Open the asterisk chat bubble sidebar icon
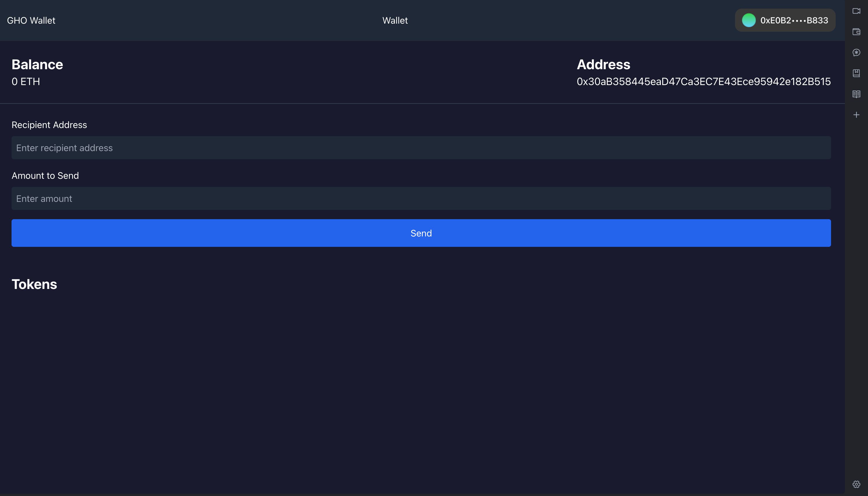 point(856,52)
